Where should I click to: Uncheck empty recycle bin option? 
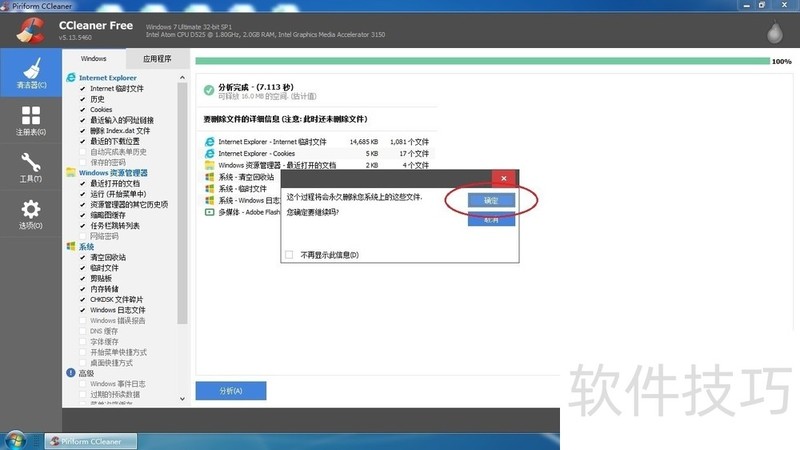[83, 257]
